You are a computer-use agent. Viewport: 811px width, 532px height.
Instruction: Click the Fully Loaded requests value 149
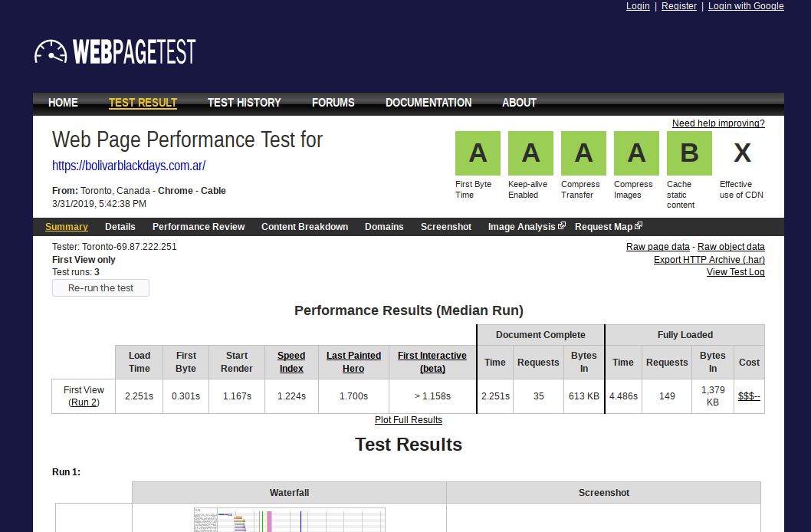(667, 396)
